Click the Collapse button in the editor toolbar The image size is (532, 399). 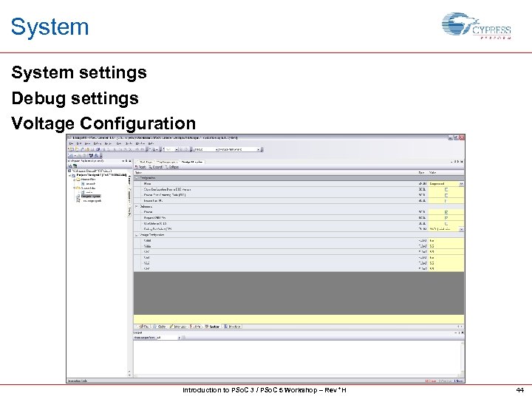pyautogui.click(x=172, y=167)
